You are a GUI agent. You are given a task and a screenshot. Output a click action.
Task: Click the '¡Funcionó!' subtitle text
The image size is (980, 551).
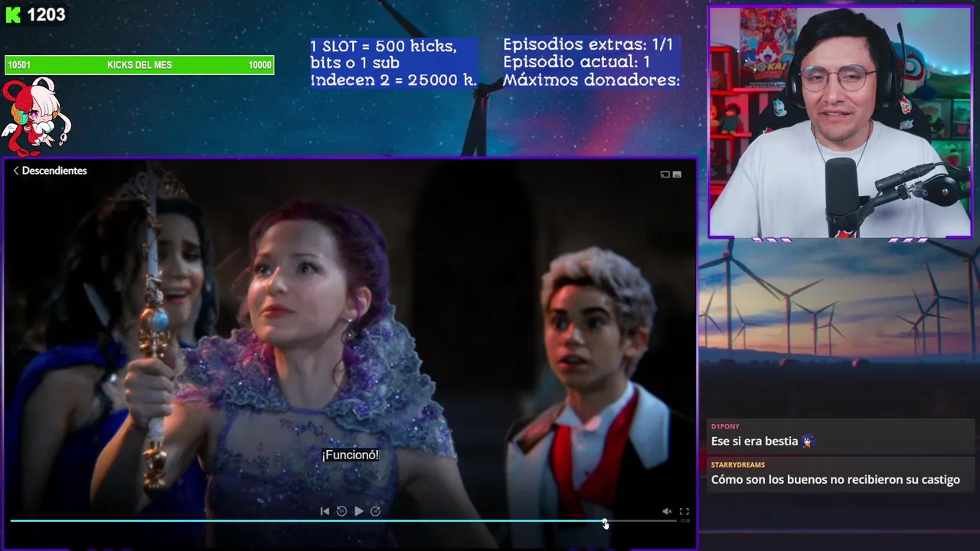tap(350, 455)
